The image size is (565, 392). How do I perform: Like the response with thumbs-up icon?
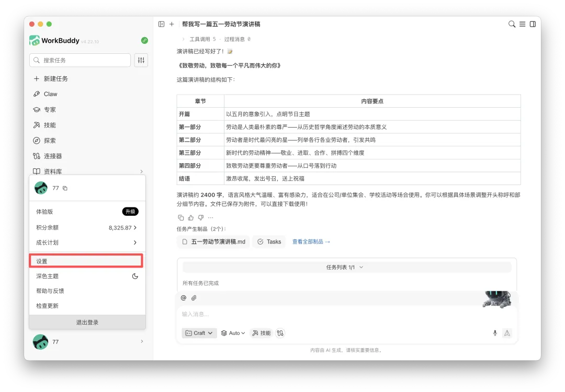pyautogui.click(x=191, y=217)
